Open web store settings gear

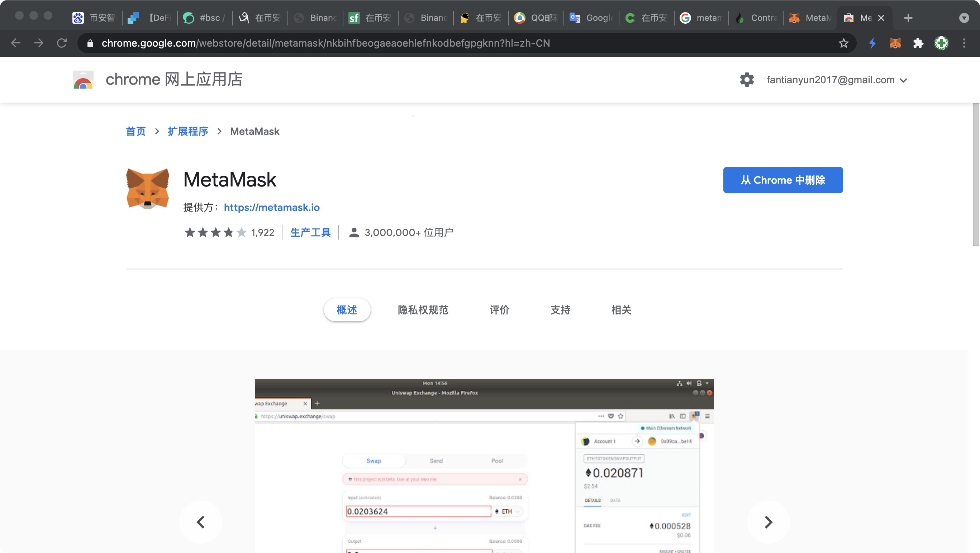[747, 80]
